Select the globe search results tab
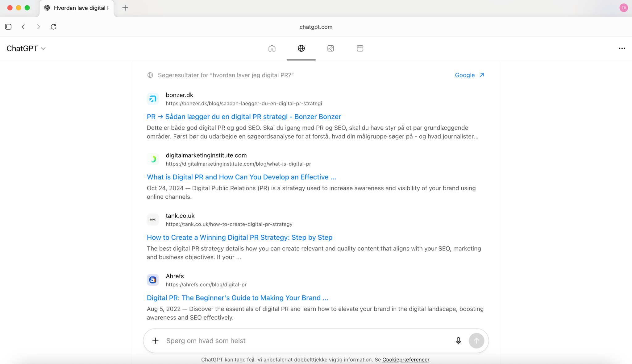The image size is (632, 364). pos(301,48)
